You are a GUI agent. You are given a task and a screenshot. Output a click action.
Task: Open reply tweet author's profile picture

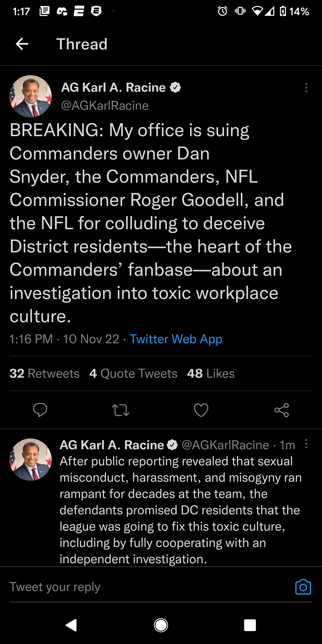[x=30, y=460]
